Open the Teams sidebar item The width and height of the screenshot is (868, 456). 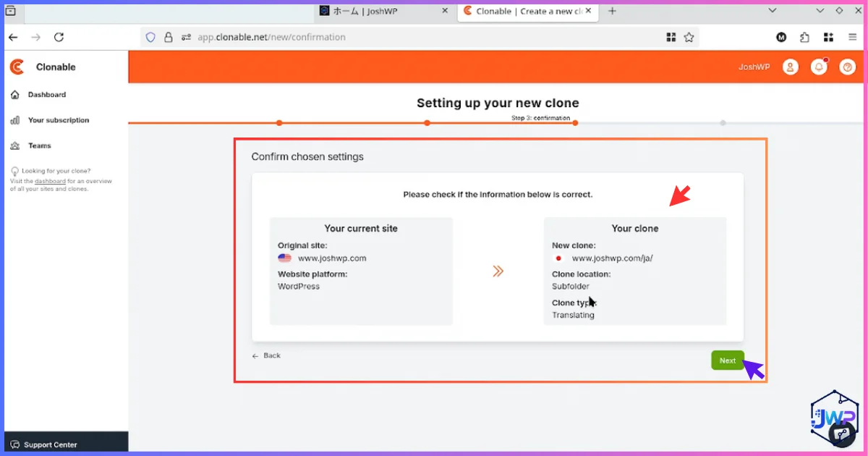pyautogui.click(x=40, y=145)
